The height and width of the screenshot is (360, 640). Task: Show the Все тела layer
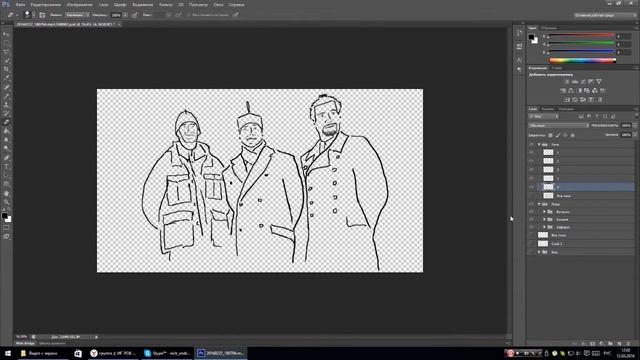coord(531,196)
